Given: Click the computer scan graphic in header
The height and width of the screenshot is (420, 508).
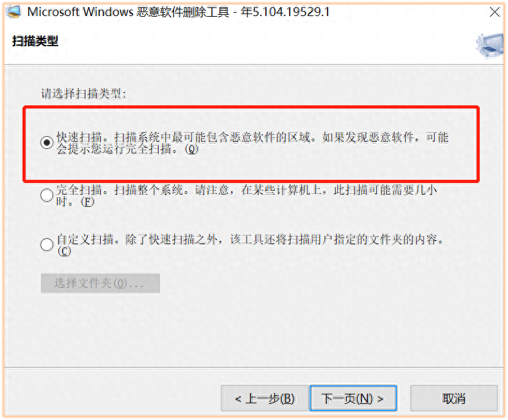Looking at the screenshot, I should [489, 46].
